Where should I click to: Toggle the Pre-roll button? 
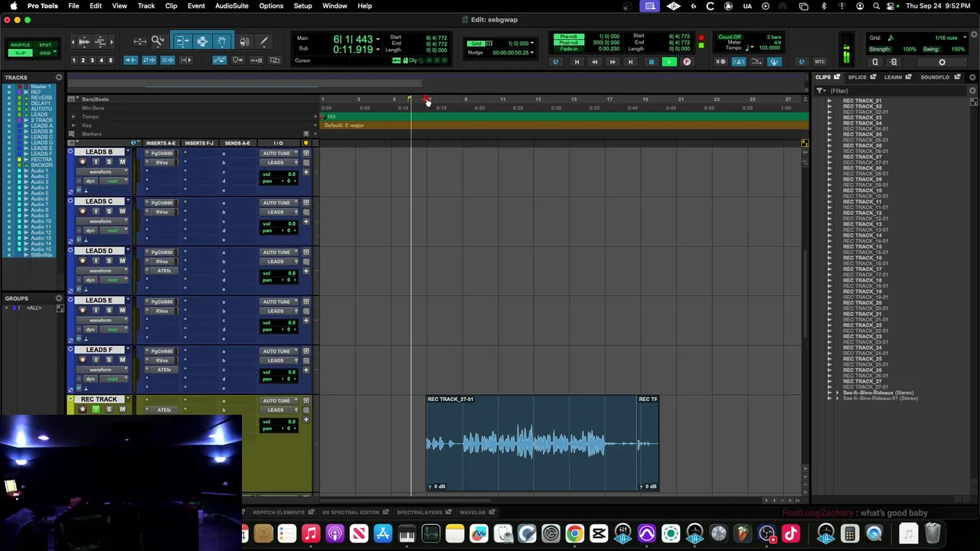point(569,37)
